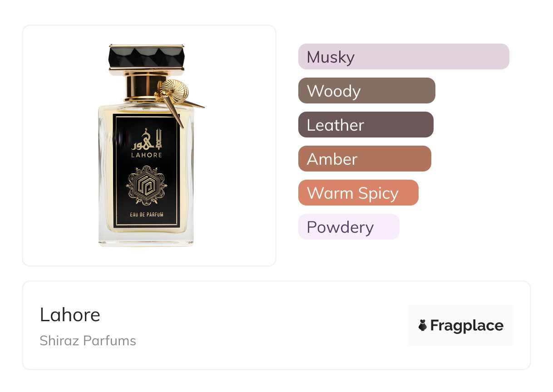Click the hexagonal emblem on the bottle label

[146, 186]
